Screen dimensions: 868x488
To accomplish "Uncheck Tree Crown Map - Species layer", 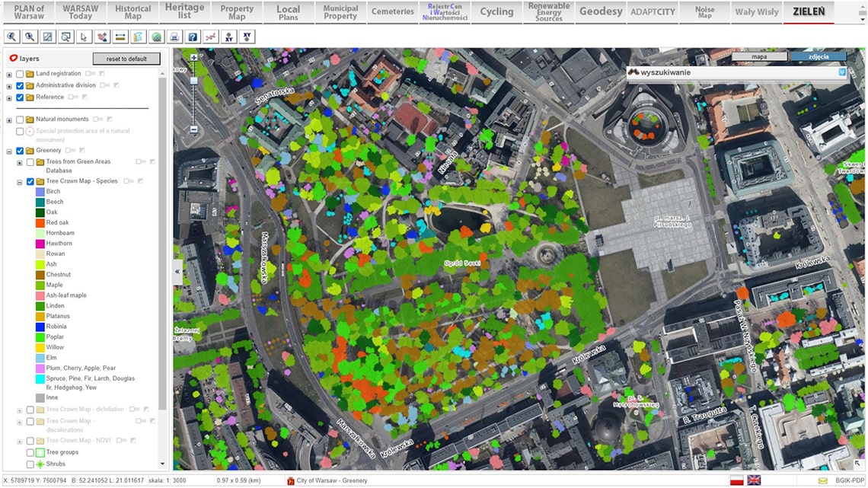I will 30,181.
